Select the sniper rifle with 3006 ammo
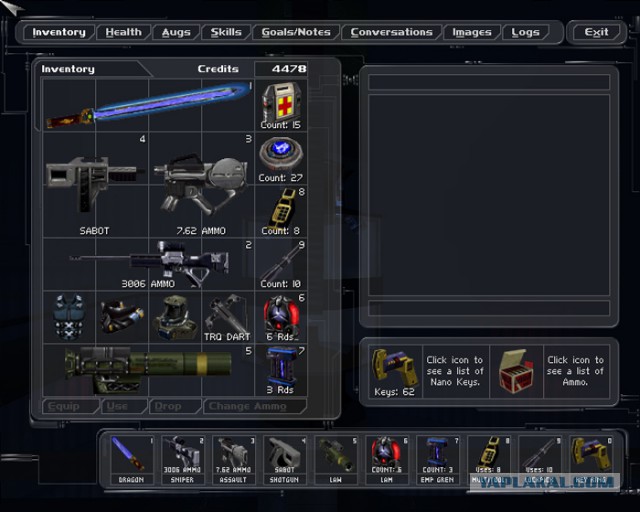 (x=149, y=264)
